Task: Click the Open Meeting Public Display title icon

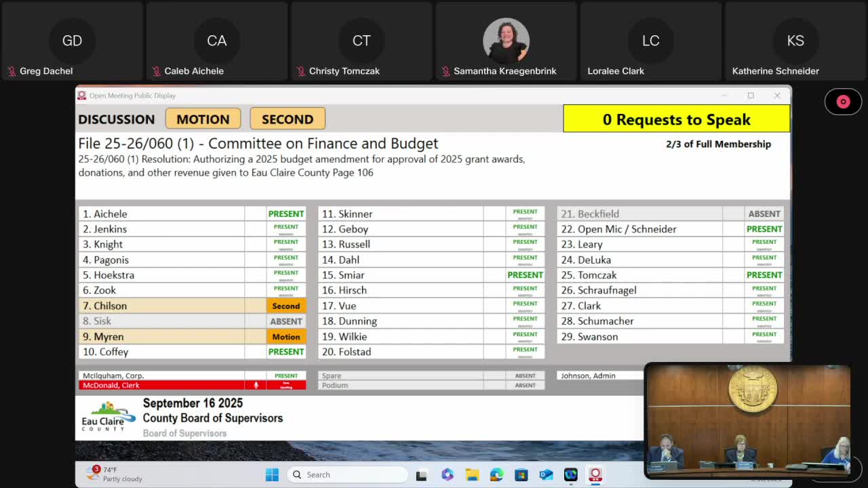Action: point(82,96)
